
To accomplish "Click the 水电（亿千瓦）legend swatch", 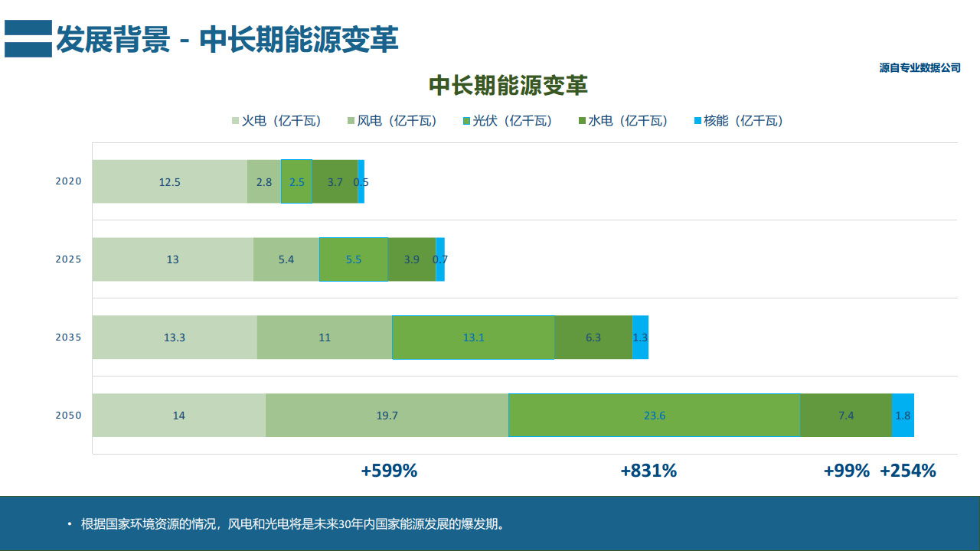I will pos(582,121).
